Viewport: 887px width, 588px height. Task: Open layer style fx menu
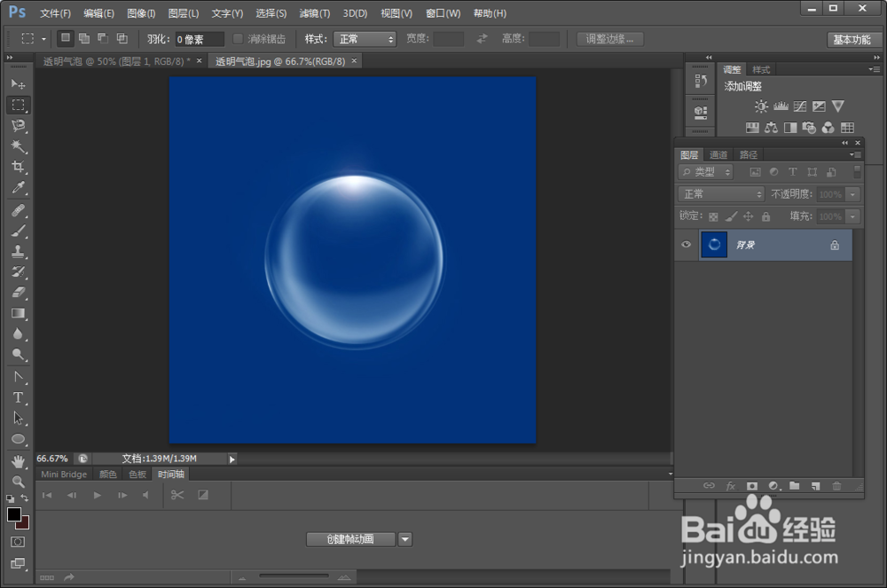click(x=730, y=486)
